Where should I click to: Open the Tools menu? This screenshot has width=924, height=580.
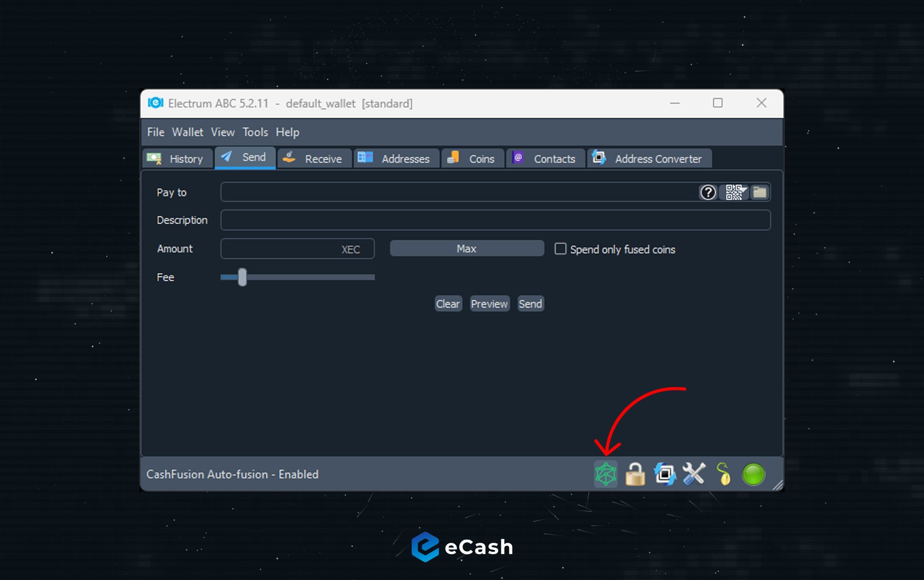click(x=255, y=132)
